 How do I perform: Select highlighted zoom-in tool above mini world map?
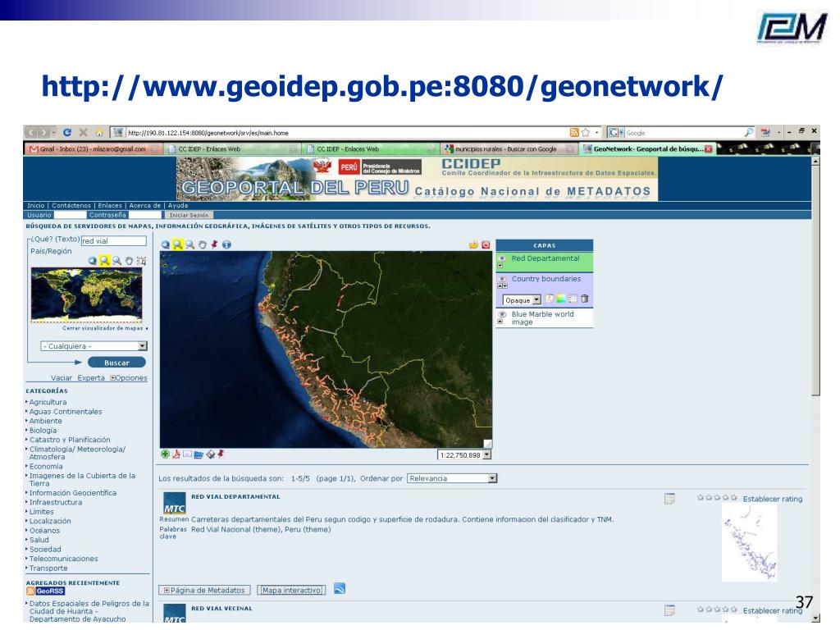105,261
